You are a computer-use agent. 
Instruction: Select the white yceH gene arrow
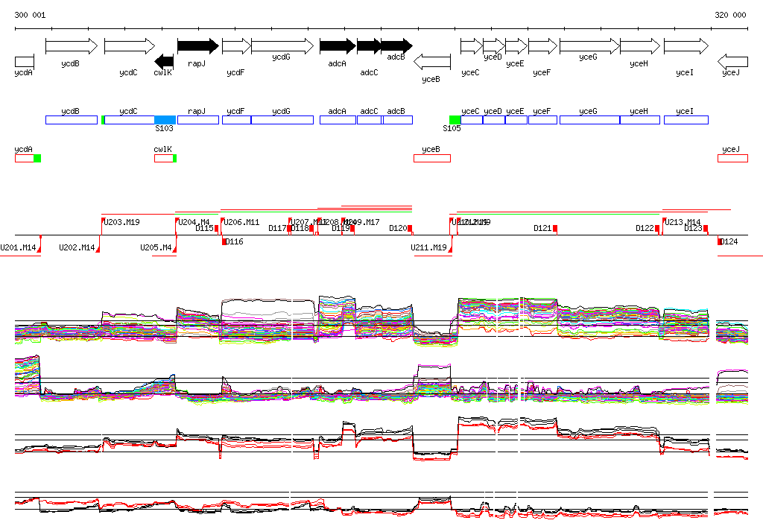(x=640, y=46)
